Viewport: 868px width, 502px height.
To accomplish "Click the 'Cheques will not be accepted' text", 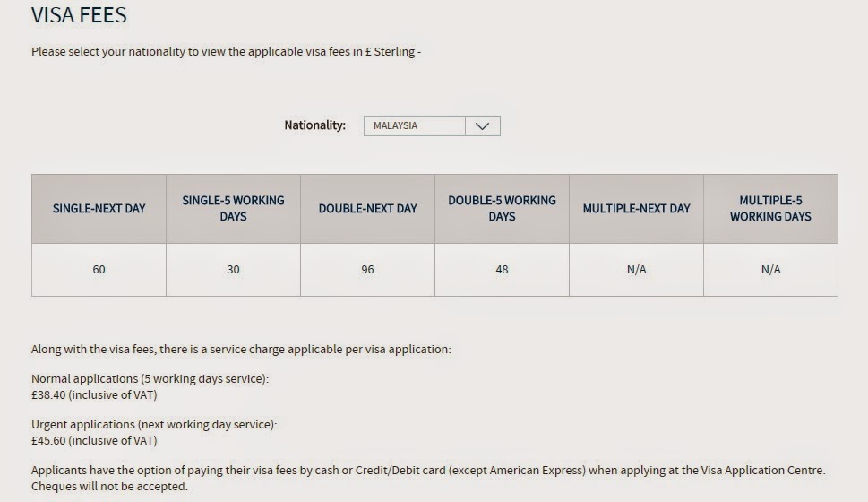I will click(x=109, y=487).
